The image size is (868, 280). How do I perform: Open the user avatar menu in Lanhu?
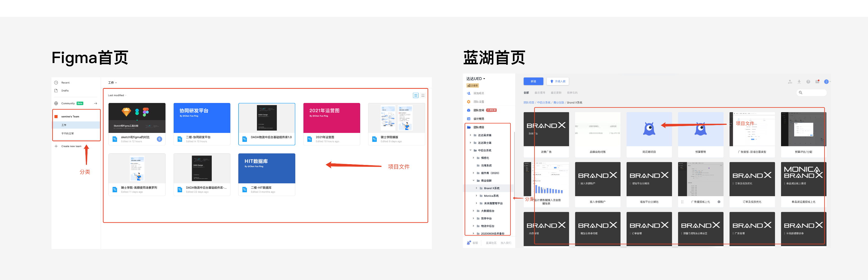pos(827,81)
